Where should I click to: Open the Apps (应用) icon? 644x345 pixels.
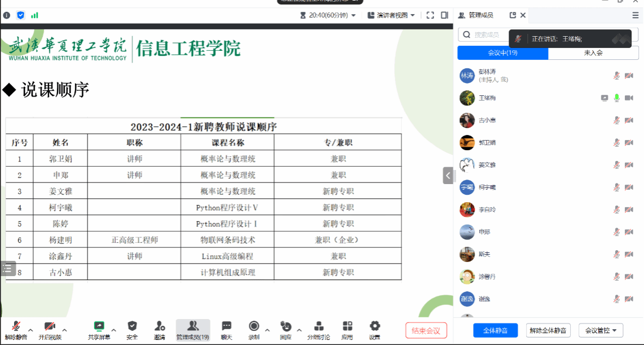tap(347, 326)
